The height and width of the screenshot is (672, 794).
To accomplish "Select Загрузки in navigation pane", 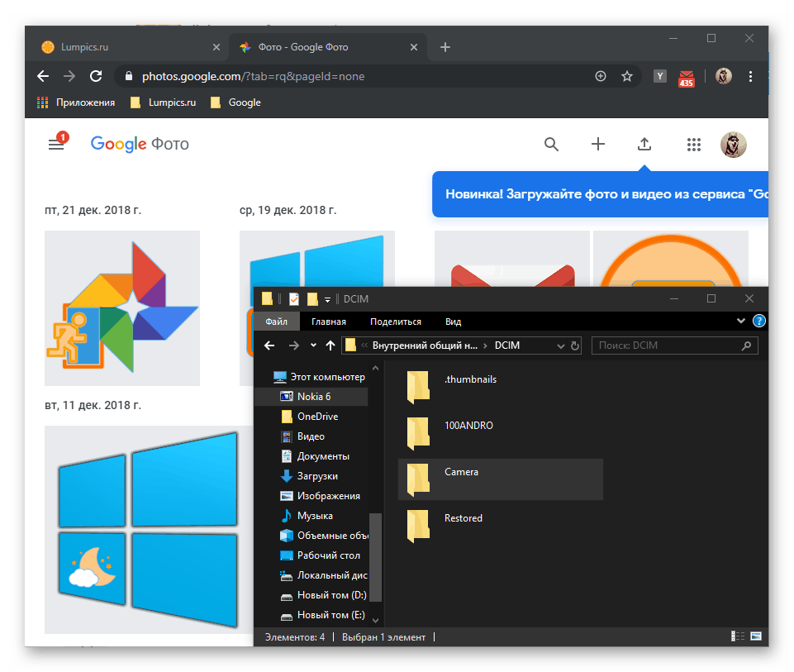I will coord(309,476).
